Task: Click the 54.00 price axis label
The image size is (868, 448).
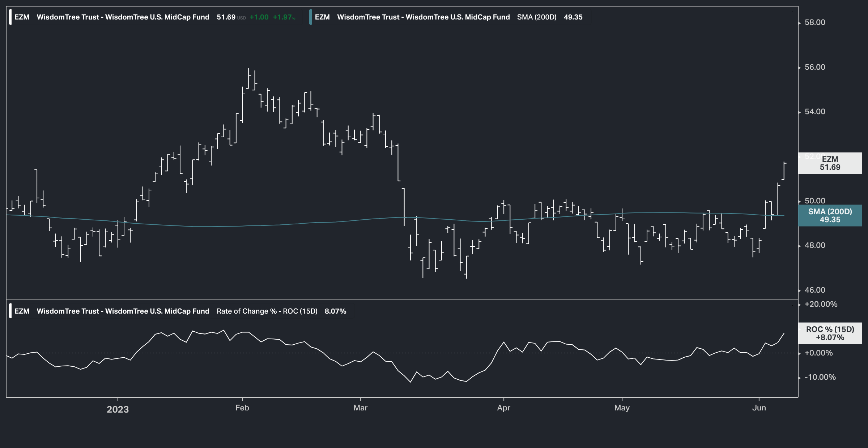Action: tap(815, 112)
